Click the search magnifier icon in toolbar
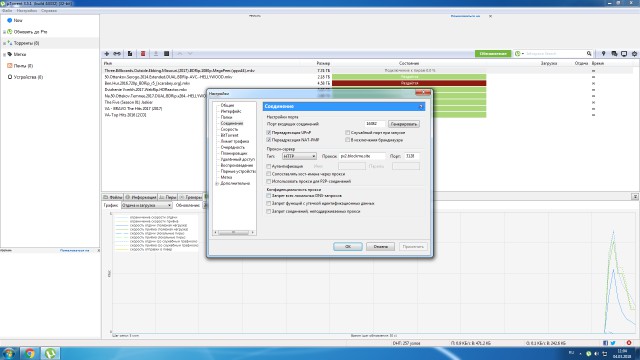 click(x=589, y=53)
